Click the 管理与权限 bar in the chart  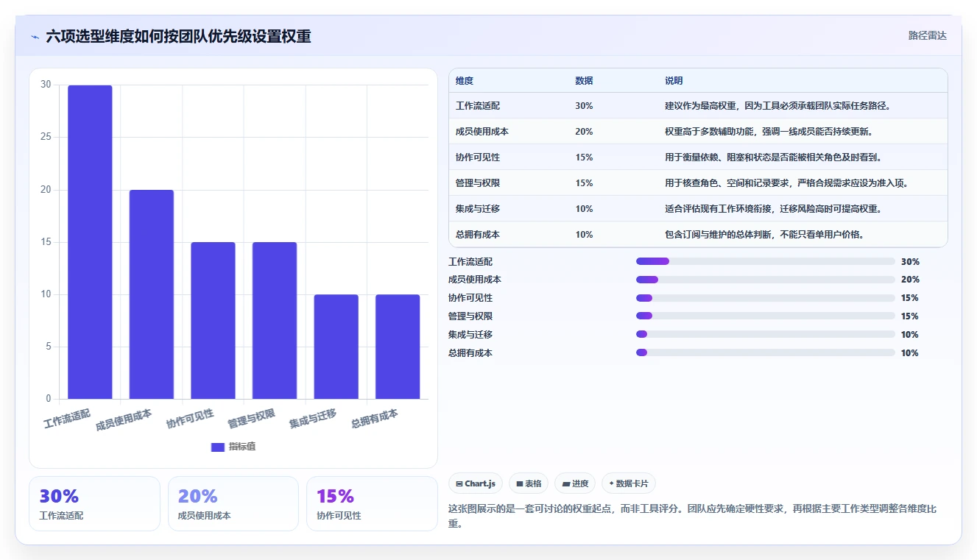[x=275, y=321]
